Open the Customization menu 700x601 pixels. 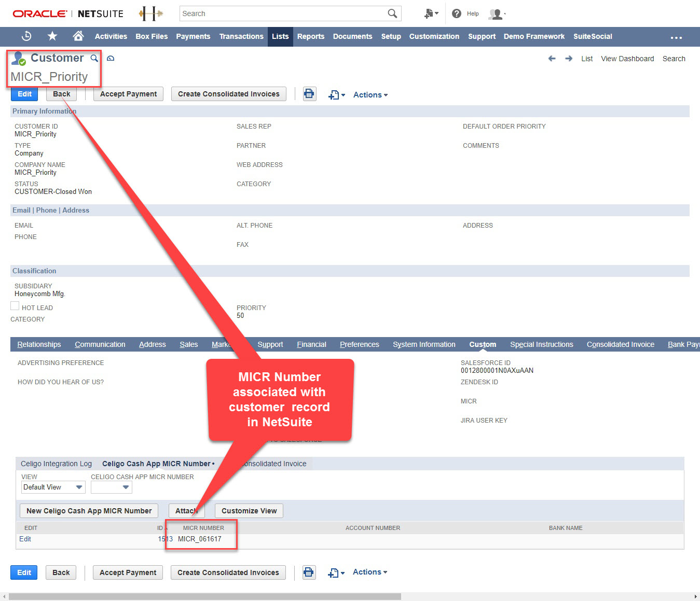434,36
